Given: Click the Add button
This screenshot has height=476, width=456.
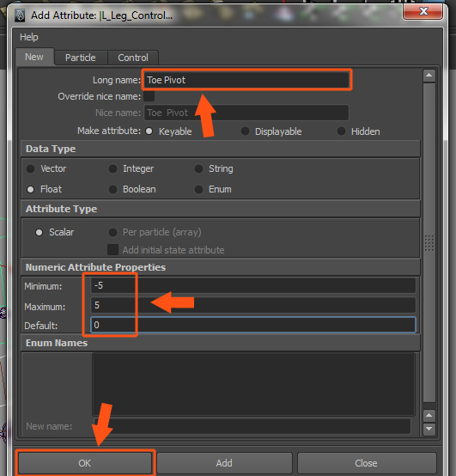Looking at the screenshot, I should pyautogui.click(x=224, y=463).
